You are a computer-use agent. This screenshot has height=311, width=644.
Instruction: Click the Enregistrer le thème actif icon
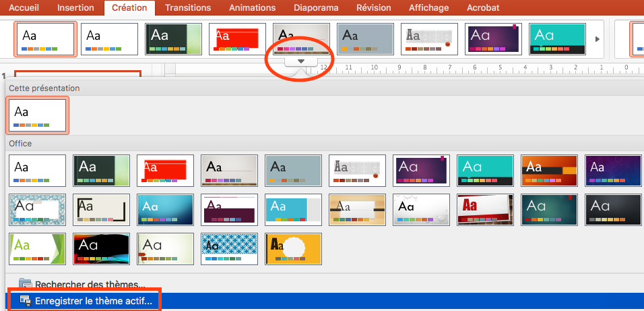[x=25, y=300]
